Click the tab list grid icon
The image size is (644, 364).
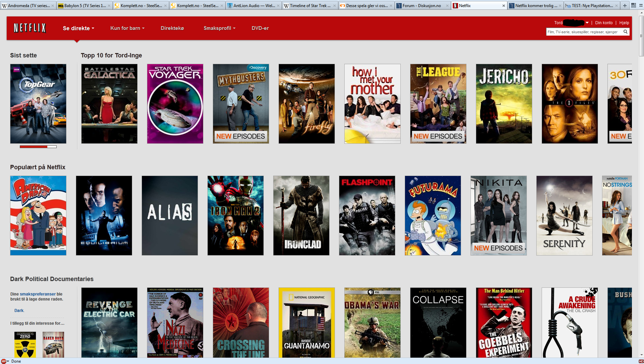pyautogui.click(x=634, y=5)
